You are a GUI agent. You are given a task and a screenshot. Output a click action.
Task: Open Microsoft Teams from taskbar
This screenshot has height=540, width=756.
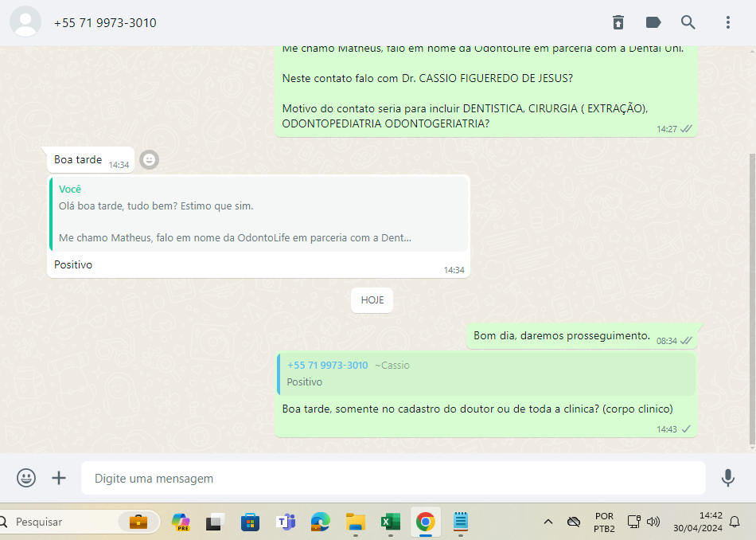(286, 522)
